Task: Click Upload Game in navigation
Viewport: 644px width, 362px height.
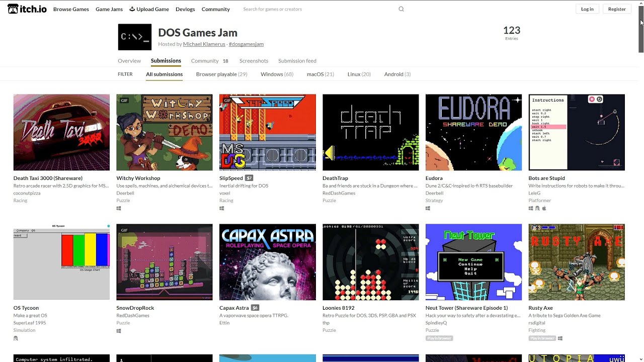Action: pyautogui.click(x=149, y=9)
